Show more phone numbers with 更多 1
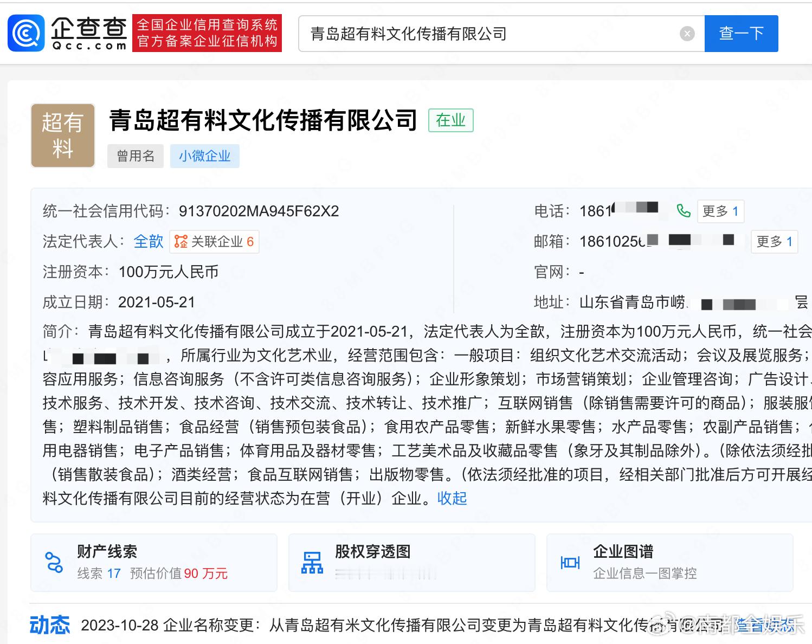 (x=720, y=211)
